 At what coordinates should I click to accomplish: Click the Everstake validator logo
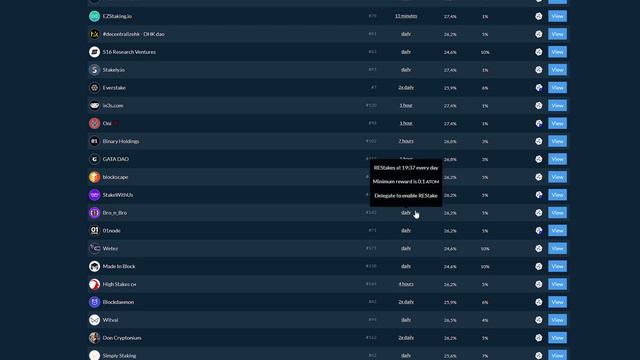pyautogui.click(x=94, y=87)
